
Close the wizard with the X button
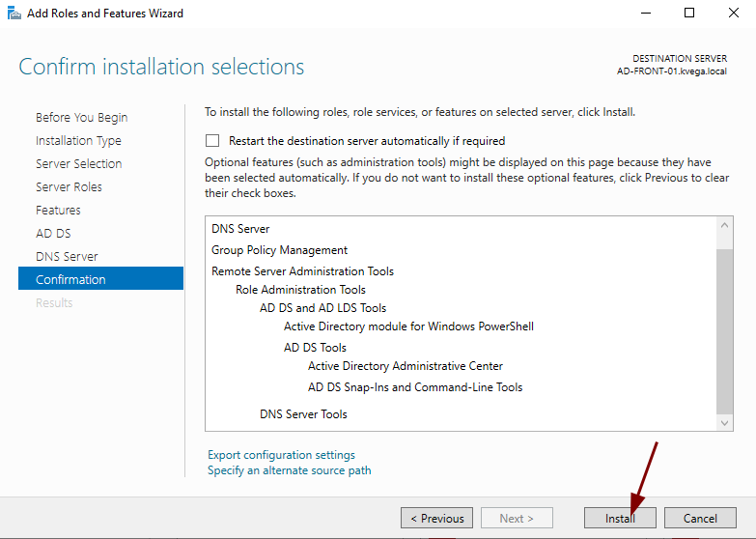click(x=733, y=14)
